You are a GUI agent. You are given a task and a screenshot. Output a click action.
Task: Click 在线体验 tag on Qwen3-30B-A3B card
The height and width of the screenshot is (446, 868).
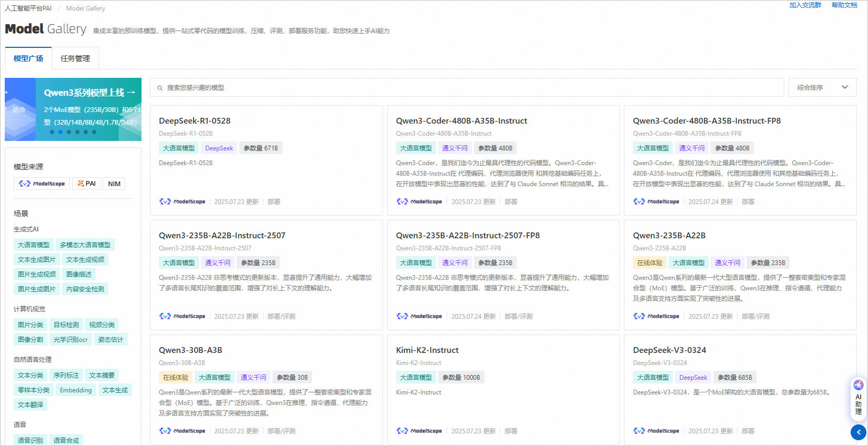tap(176, 377)
